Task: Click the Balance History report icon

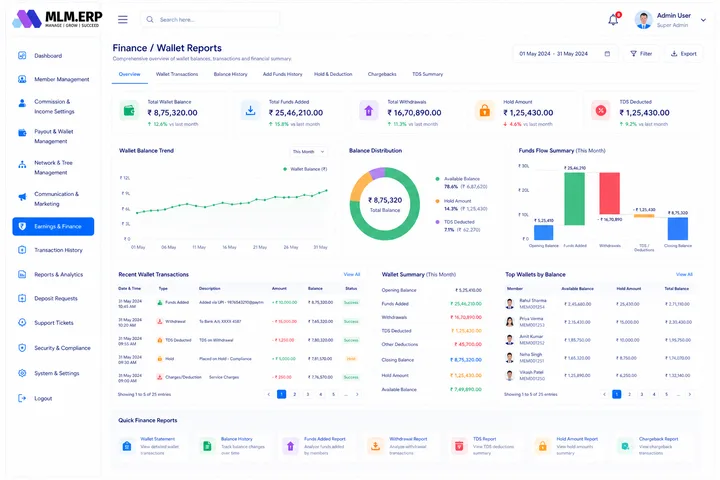Action: 208,446
